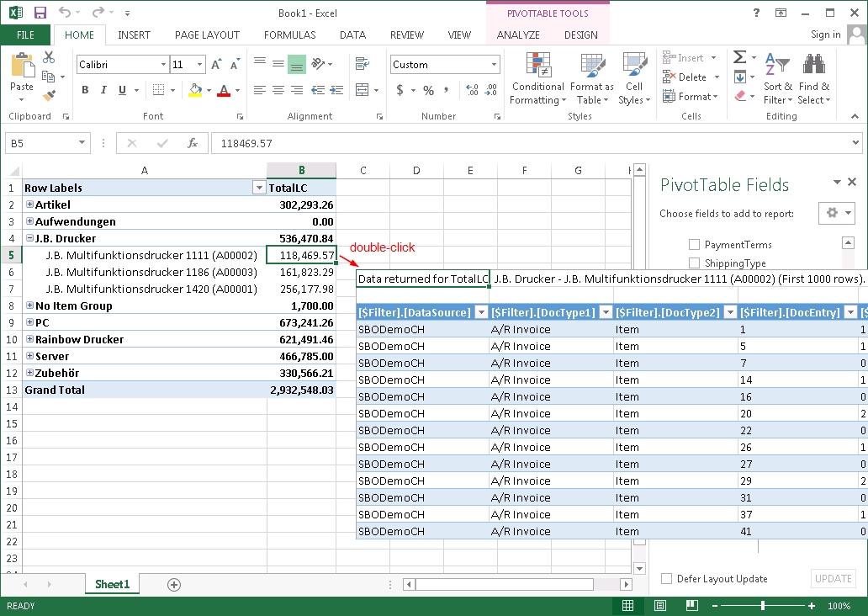Open the FILE tab

click(x=25, y=35)
